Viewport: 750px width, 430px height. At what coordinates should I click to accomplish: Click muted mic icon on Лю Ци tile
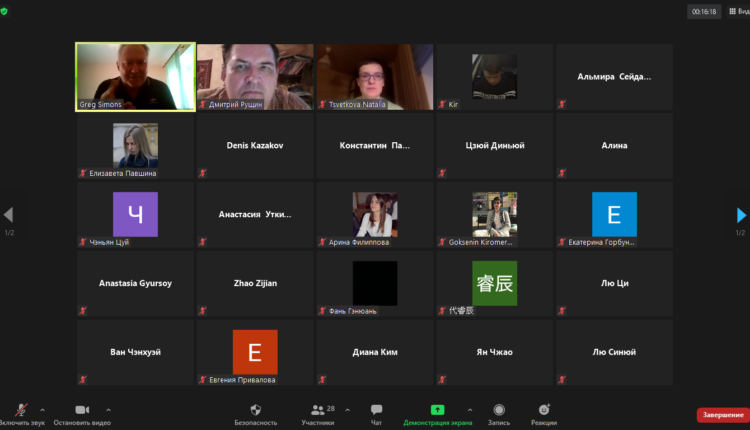[x=562, y=311]
